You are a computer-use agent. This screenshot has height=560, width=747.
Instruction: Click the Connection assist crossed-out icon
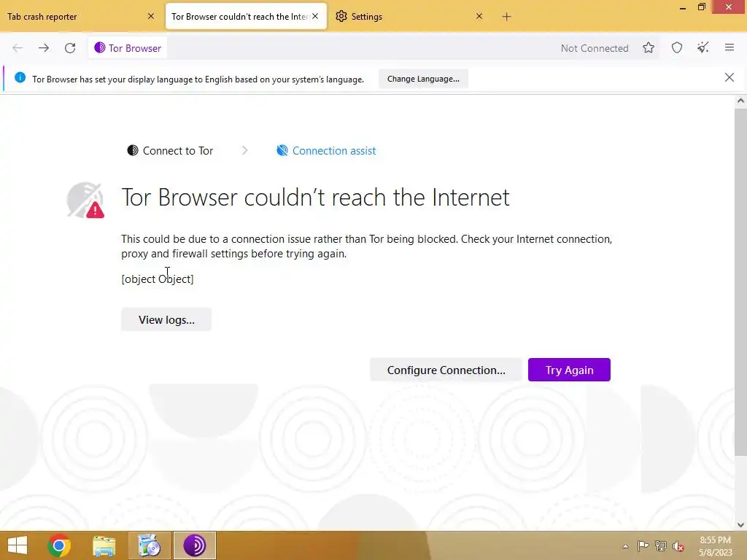(x=282, y=150)
